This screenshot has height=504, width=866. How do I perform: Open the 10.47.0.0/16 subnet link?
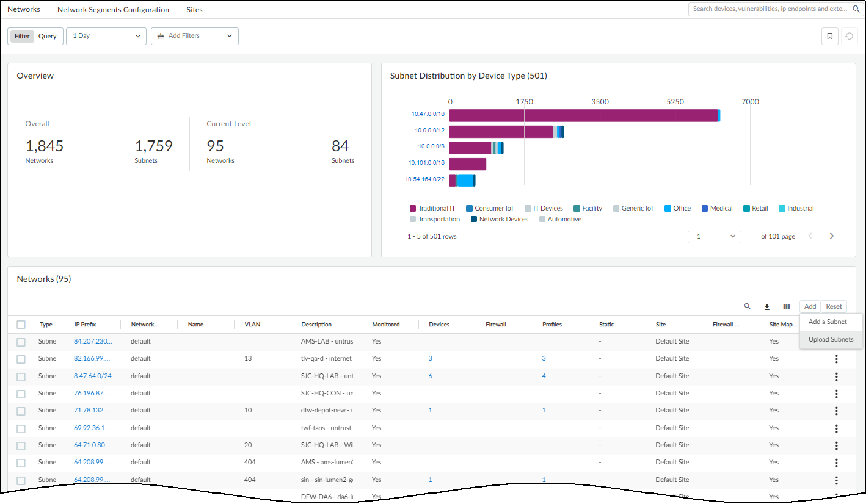428,114
